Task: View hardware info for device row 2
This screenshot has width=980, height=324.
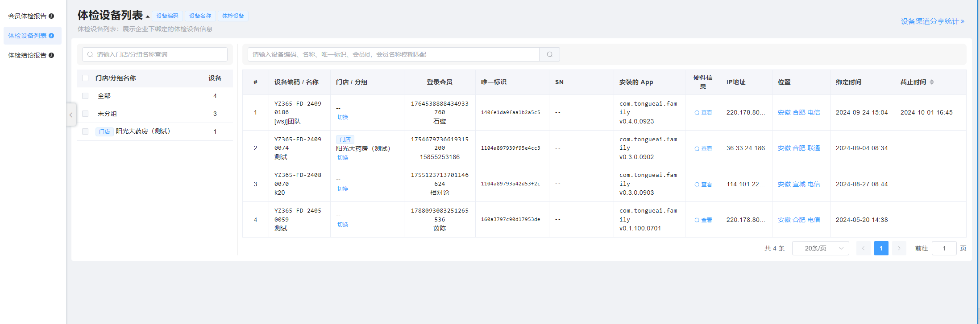Action: pyautogui.click(x=703, y=149)
